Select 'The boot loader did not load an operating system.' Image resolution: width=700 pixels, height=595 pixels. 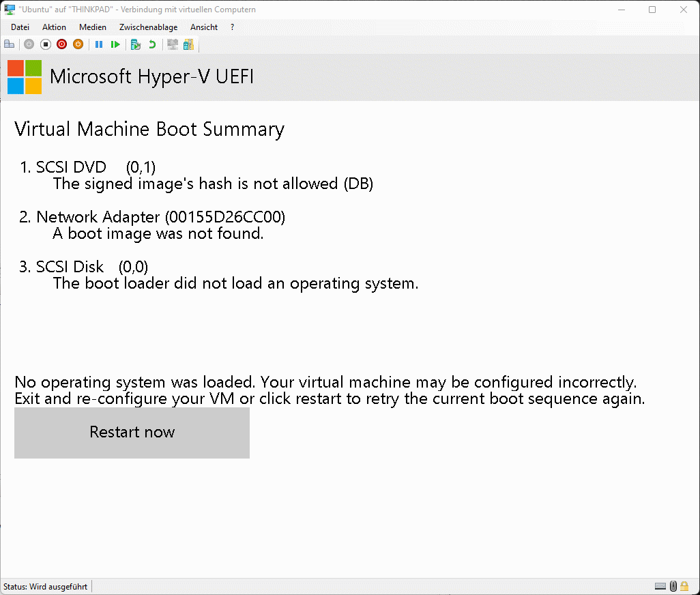(x=235, y=283)
